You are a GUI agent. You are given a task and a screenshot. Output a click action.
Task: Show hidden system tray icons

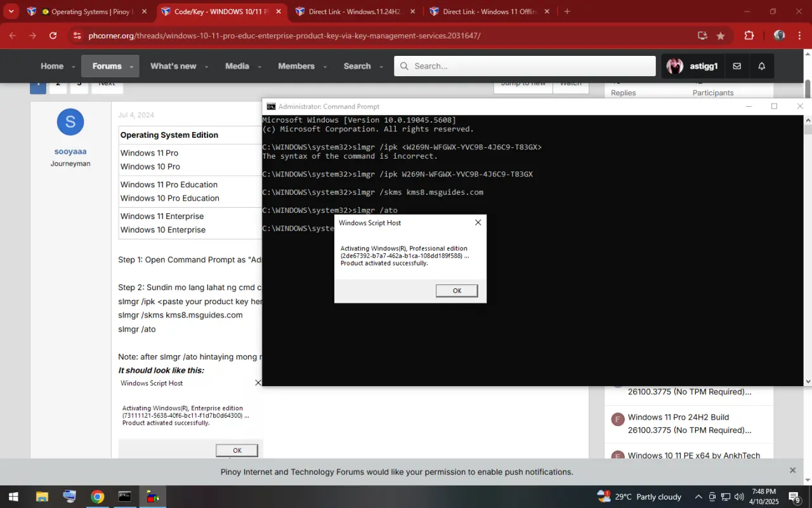click(698, 497)
